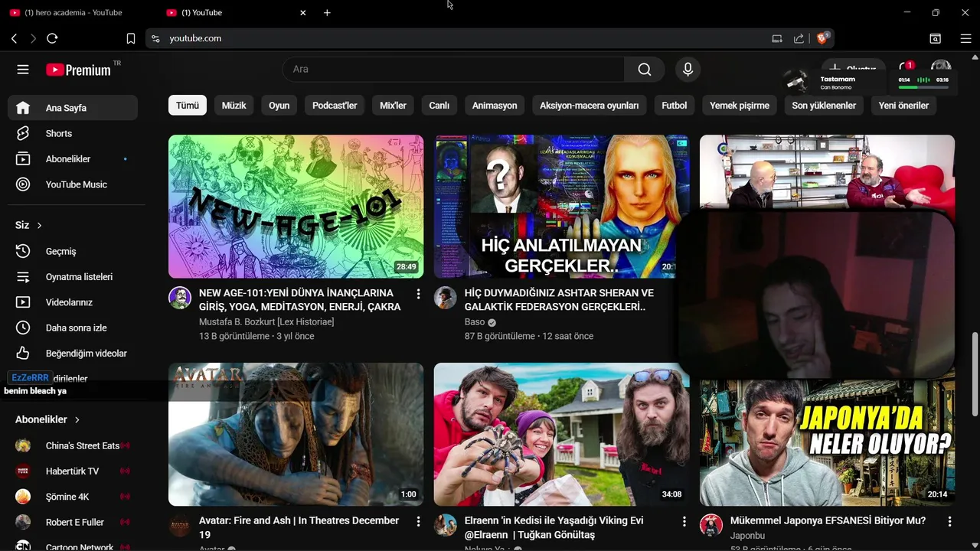Open Oynatma listeleri playlists
Image resolution: width=980 pixels, height=551 pixels.
pyautogui.click(x=73, y=277)
